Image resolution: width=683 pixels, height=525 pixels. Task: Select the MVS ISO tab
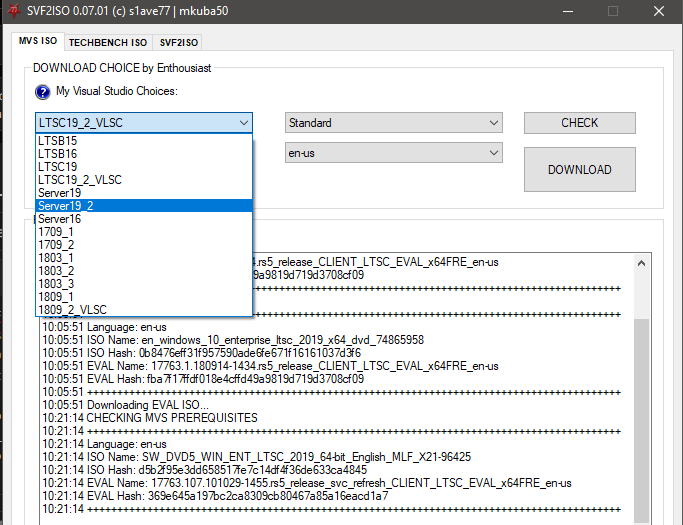pyautogui.click(x=38, y=41)
